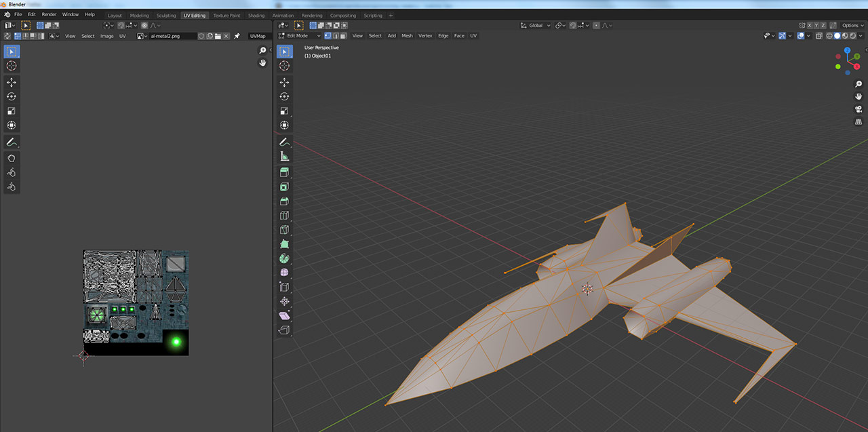The image size is (868, 432).
Task: Toggle X-ray view in the viewport header
Action: click(819, 35)
